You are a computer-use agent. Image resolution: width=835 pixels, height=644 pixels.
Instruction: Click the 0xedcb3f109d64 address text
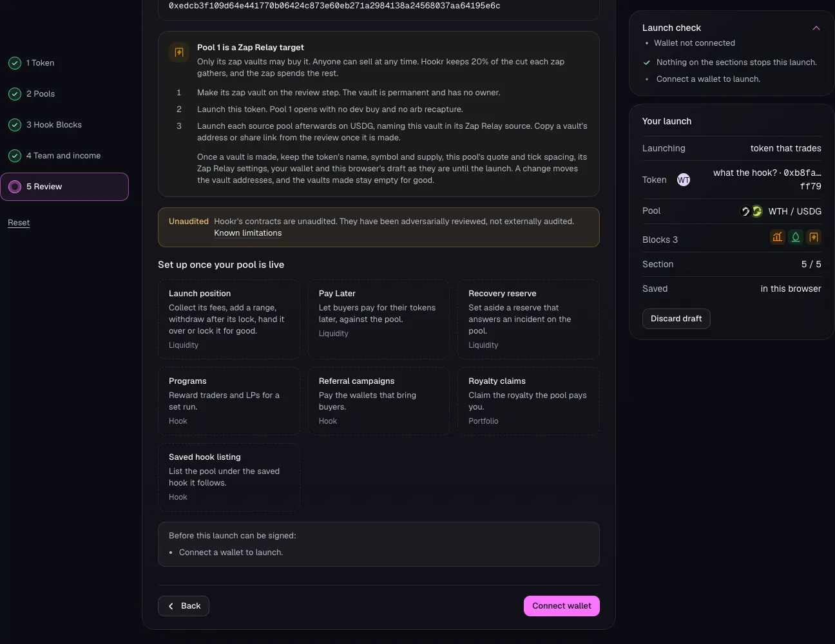click(334, 6)
